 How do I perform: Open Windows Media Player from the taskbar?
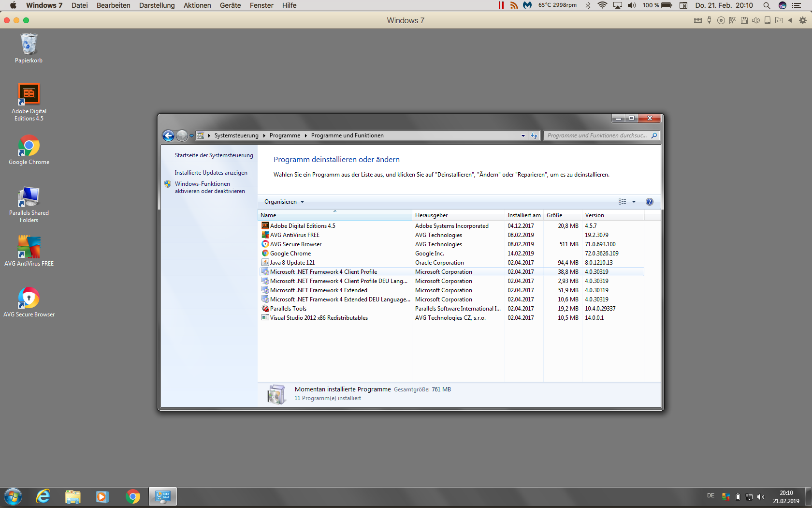102,497
